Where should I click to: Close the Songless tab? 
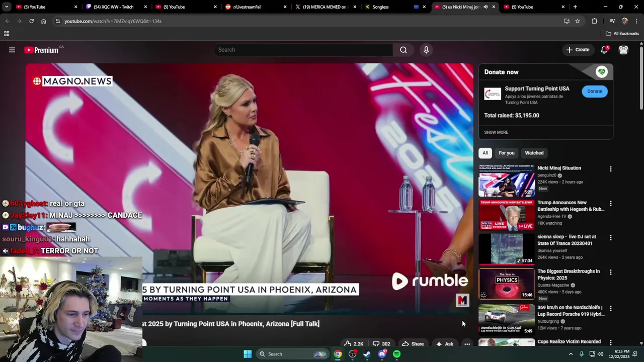pyautogui.click(x=424, y=7)
